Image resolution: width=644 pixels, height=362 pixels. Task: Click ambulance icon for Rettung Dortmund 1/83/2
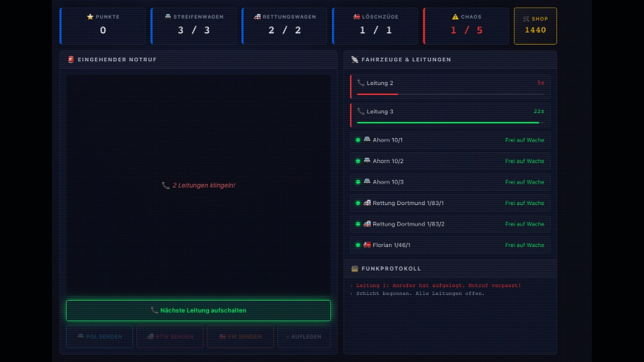pos(367,223)
